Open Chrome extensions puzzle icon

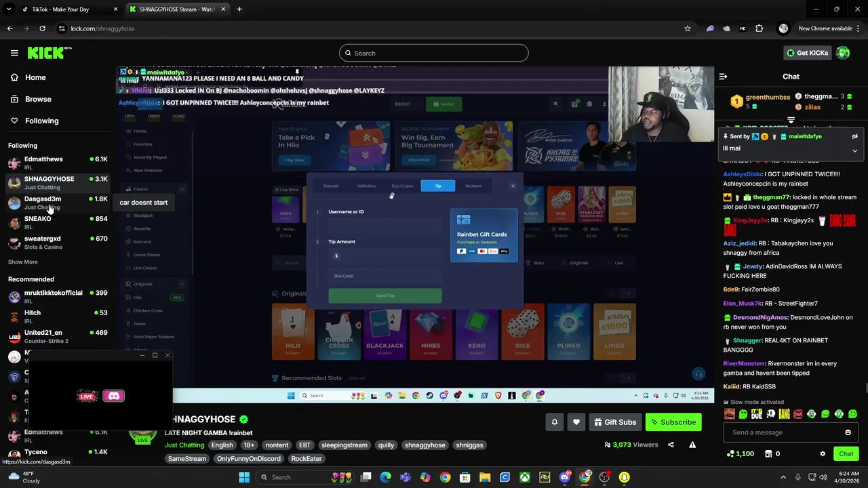[x=759, y=28]
